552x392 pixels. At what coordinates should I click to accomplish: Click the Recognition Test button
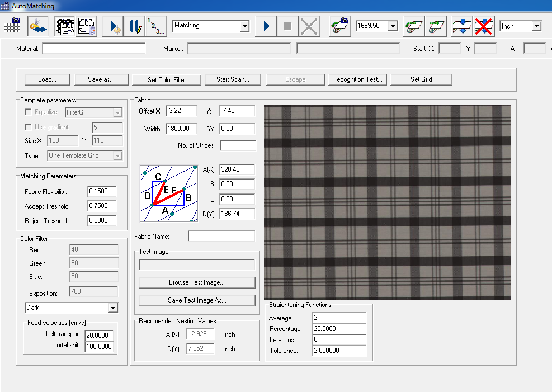pos(357,79)
